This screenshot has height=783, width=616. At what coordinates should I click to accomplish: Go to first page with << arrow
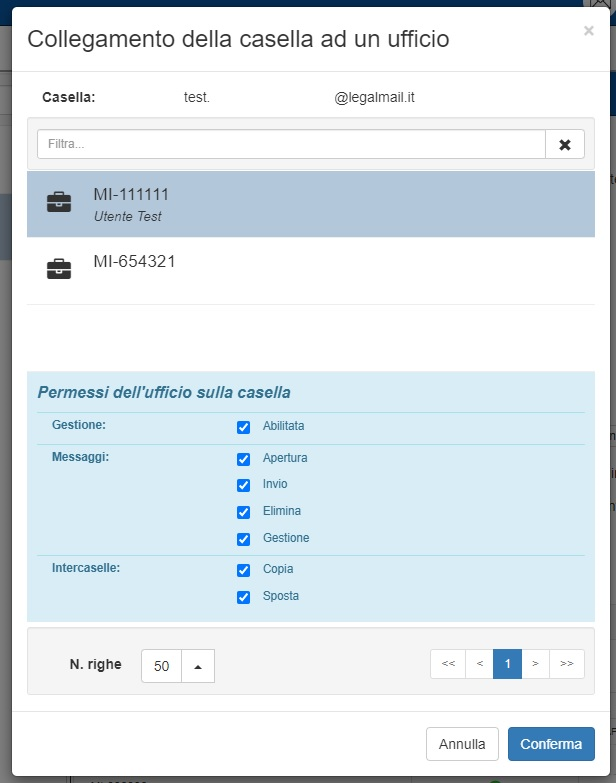pos(448,664)
